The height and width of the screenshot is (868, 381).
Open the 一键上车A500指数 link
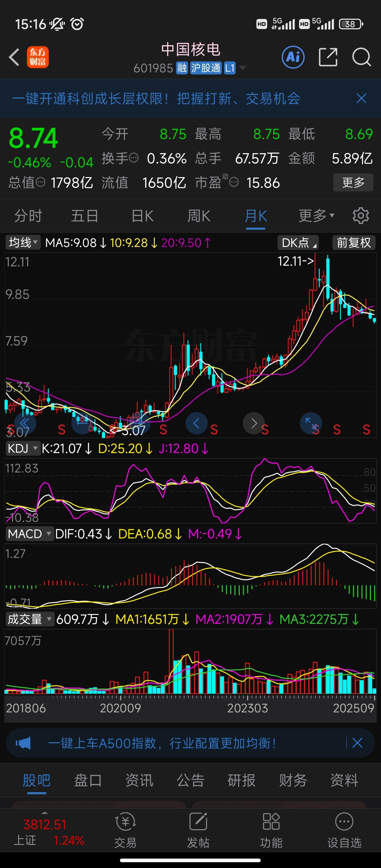tap(162, 743)
